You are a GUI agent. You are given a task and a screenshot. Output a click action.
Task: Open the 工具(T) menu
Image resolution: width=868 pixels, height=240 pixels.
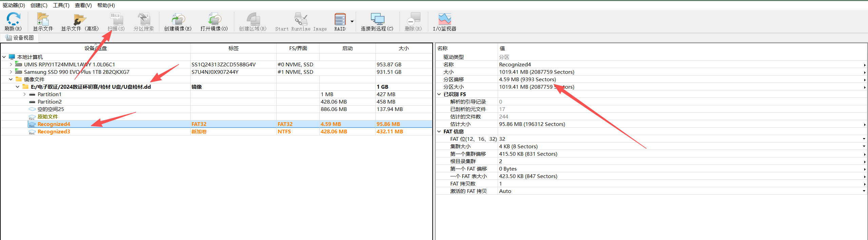[x=61, y=5]
